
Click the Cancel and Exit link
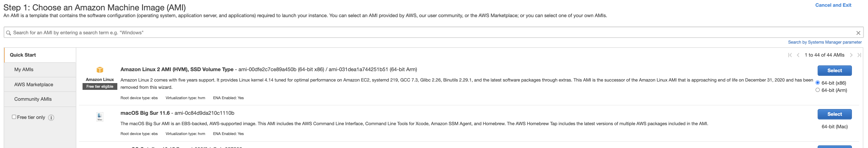pyautogui.click(x=833, y=5)
